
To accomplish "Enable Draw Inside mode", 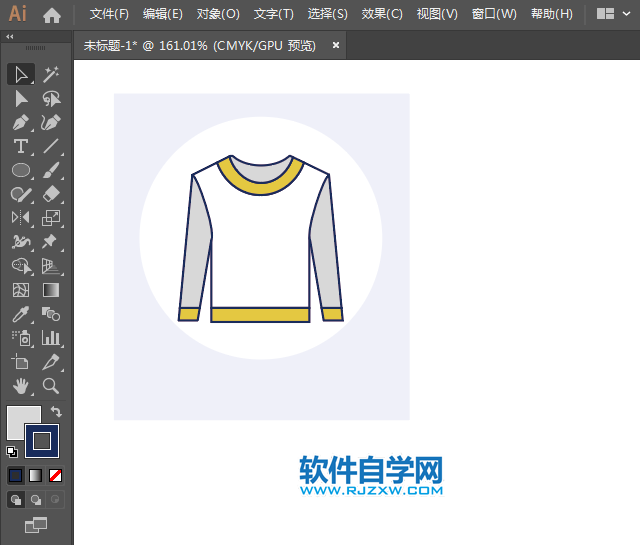I will (55, 500).
